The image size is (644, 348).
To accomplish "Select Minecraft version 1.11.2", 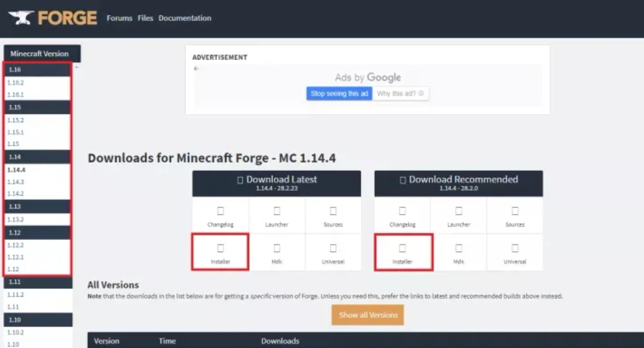I will 15,295.
